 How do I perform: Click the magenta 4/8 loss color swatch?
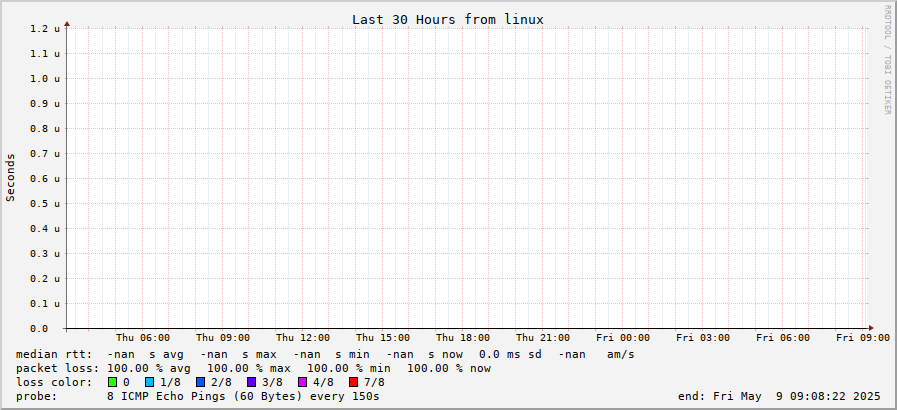click(x=302, y=382)
